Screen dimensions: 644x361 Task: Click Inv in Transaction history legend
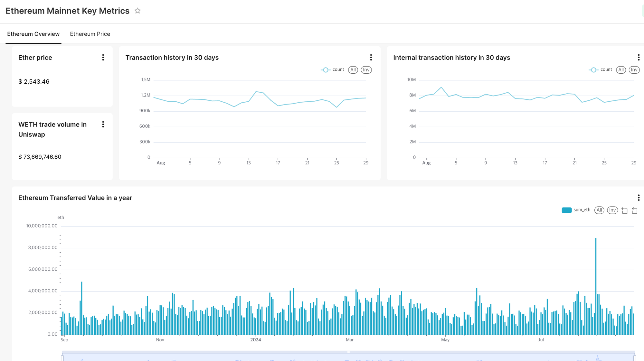[x=366, y=70]
